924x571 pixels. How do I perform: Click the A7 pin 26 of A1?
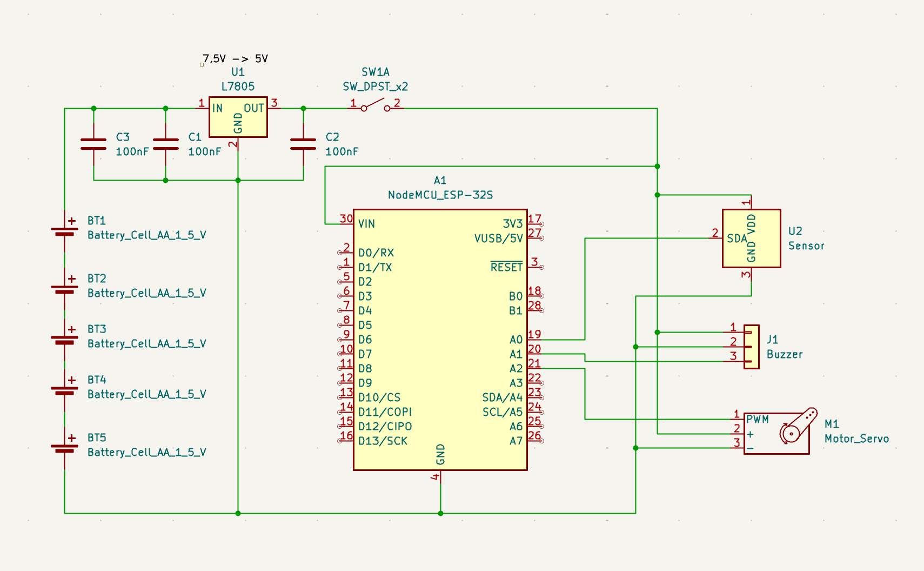point(535,440)
